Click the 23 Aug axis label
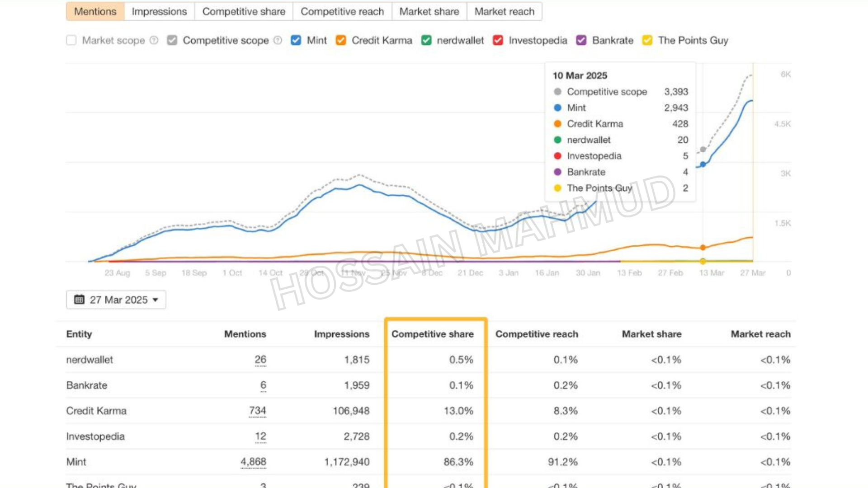The image size is (868, 488). coord(117,273)
